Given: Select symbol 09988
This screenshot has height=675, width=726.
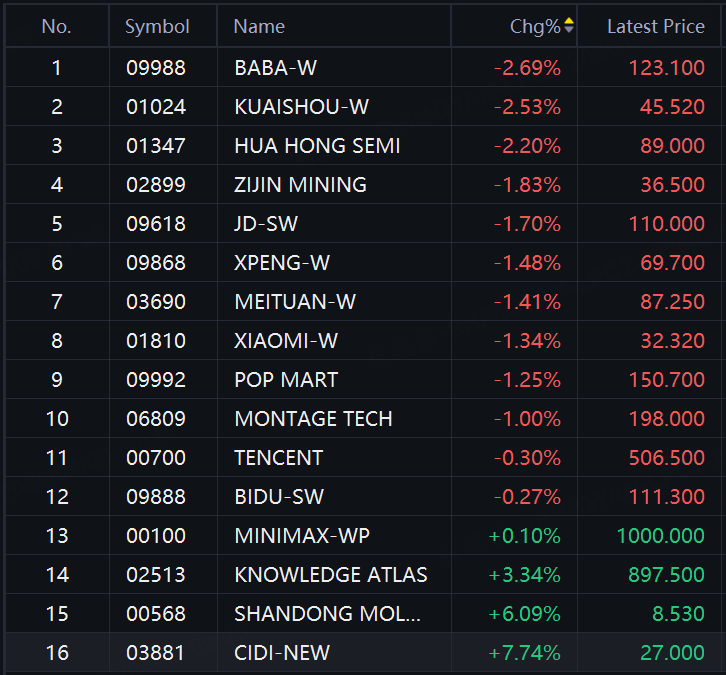Looking at the screenshot, I should click(156, 68).
